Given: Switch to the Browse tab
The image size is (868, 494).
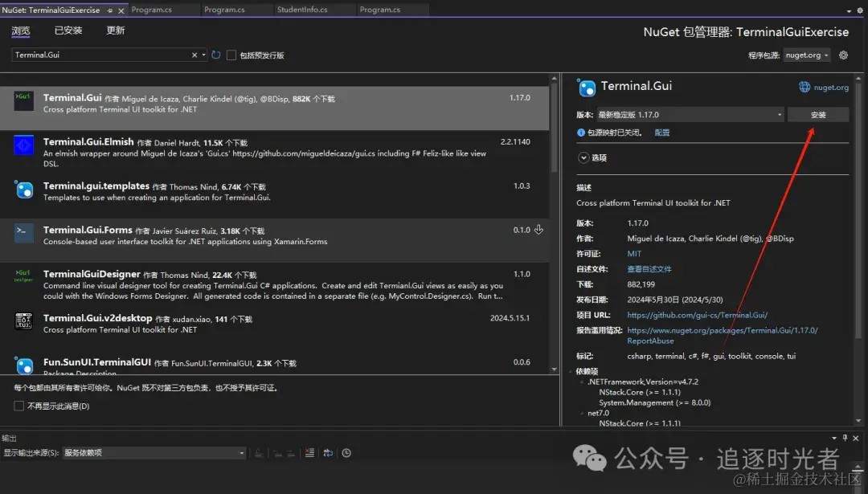Looking at the screenshot, I should (x=20, y=31).
